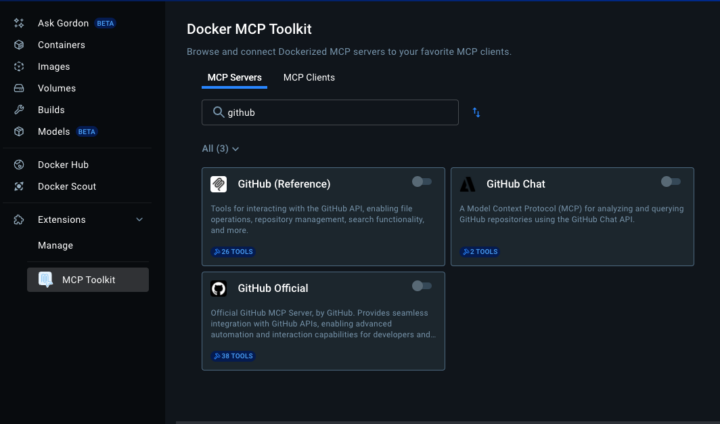
Task: Click the GitHub Chat server logo
Action: pos(467,184)
